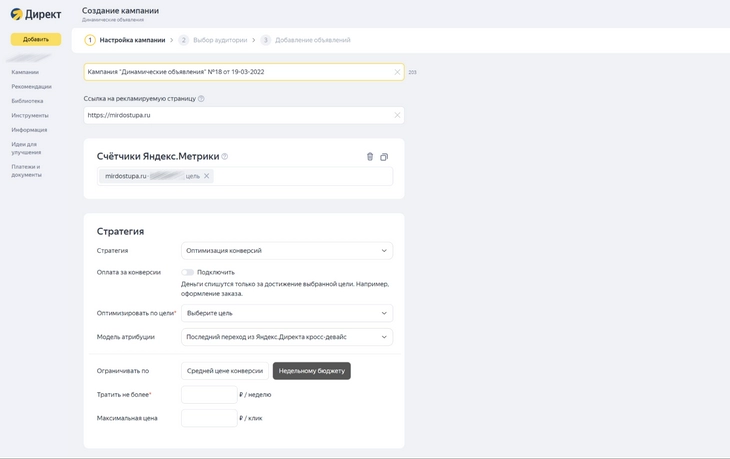Remove the mirdostupa.ru counter tag
This screenshot has height=459, width=730.
[207, 176]
